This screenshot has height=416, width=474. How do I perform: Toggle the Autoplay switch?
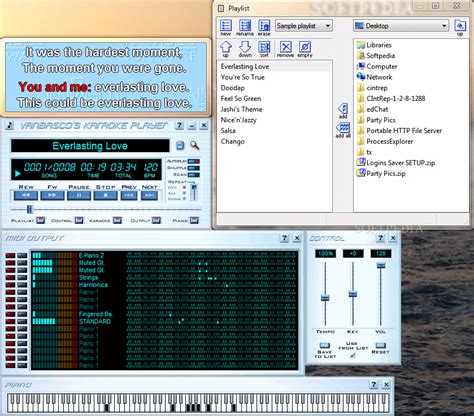click(193, 161)
